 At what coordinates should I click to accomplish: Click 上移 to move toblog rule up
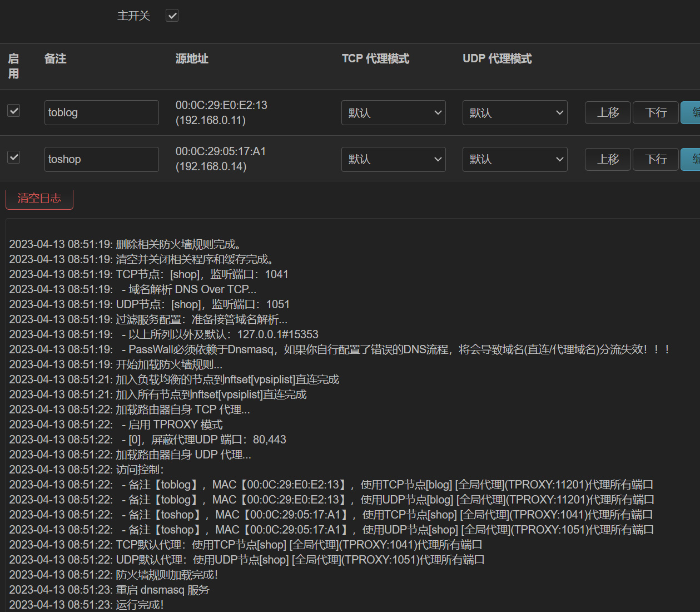click(607, 112)
